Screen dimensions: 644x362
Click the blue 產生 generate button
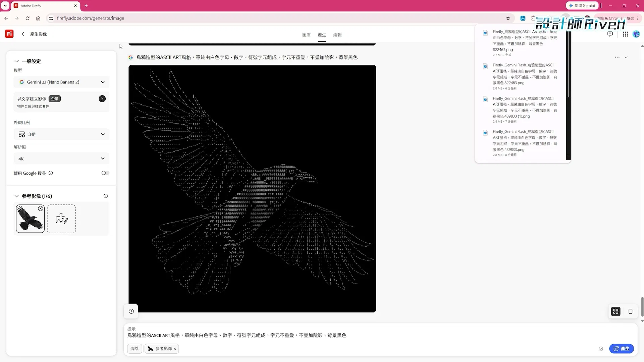pyautogui.click(x=622, y=349)
